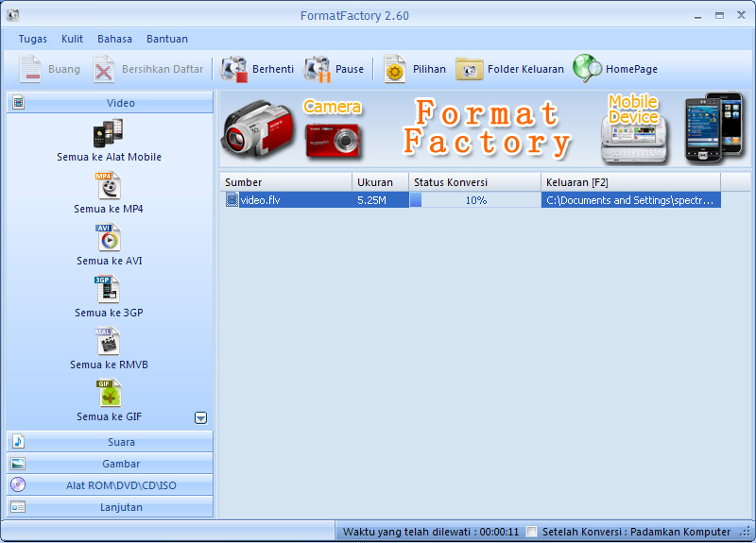Open the Kulit menu
This screenshot has height=543, width=756.
73,39
